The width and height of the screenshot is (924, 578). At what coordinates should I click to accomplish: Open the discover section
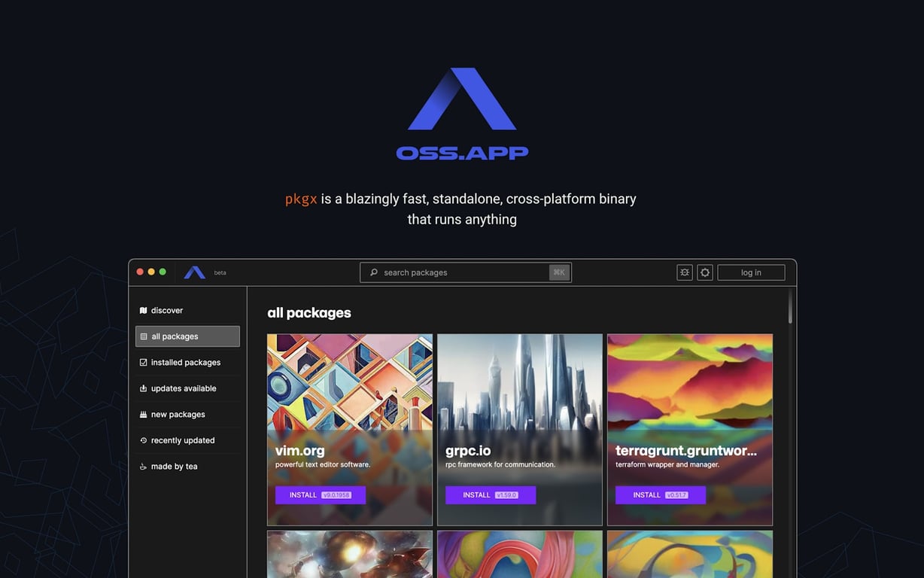click(187, 310)
